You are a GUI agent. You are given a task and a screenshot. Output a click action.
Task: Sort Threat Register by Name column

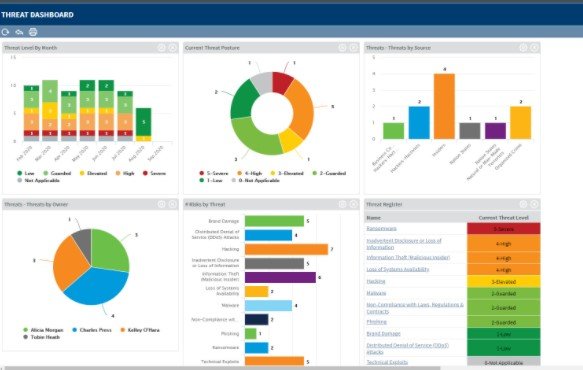373,218
